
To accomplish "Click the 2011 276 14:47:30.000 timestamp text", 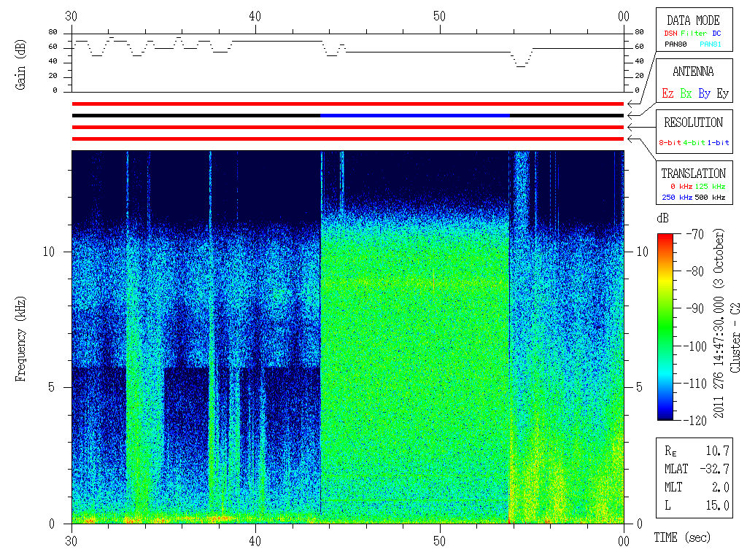I will (x=719, y=357).
